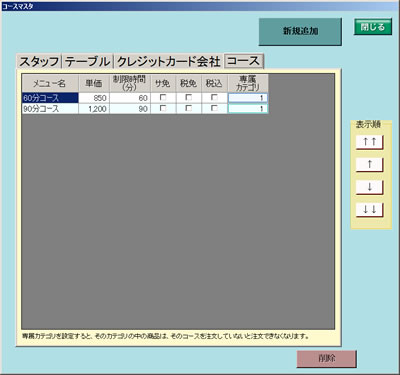
Task: Select the 90分コース menu name cell
Action: tap(50, 109)
